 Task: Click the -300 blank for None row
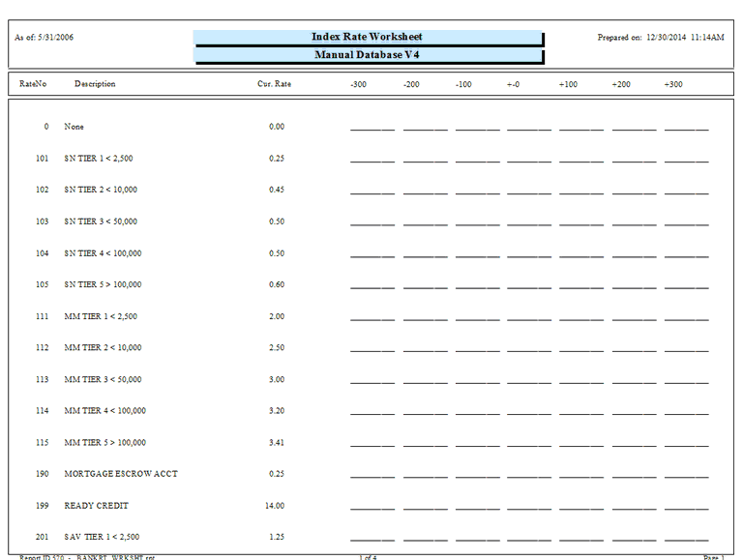click(371, 128)
